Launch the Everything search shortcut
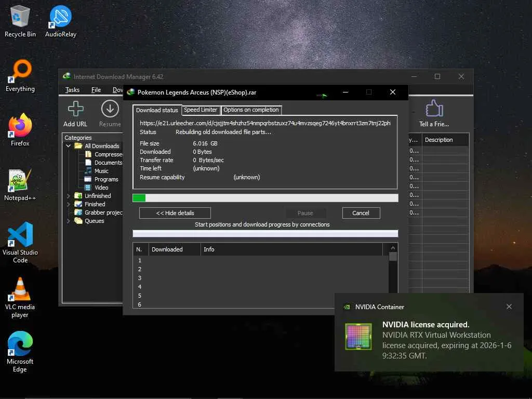 click(x=20, y=76)
